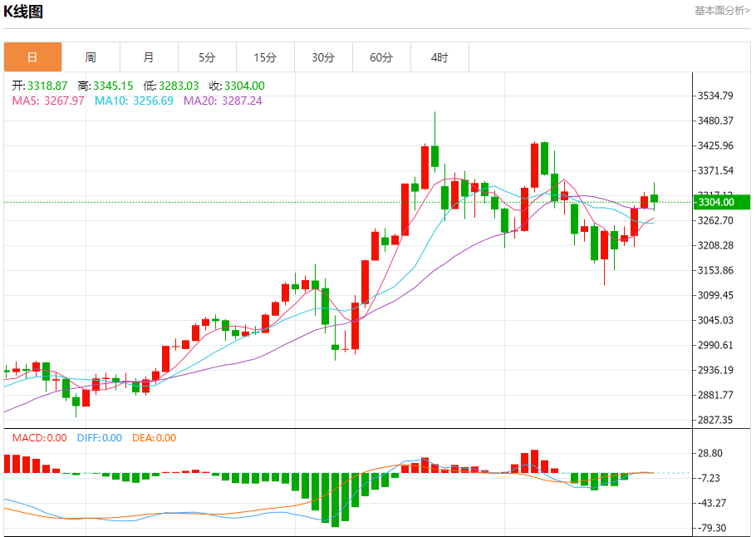This screenshot has height=537, width=756.
Task: Open the 30分 interval tab
Action: point(323,57)
